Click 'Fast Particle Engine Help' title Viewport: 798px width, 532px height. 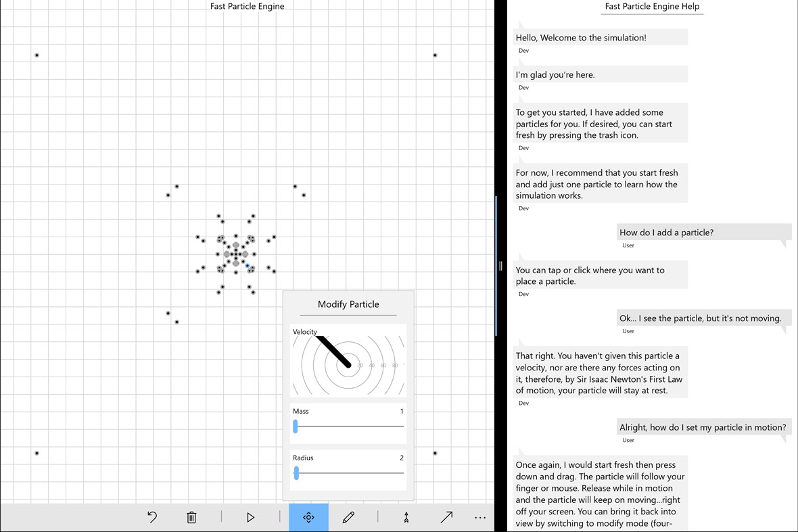pyautogui.click(x=652, y=6)
